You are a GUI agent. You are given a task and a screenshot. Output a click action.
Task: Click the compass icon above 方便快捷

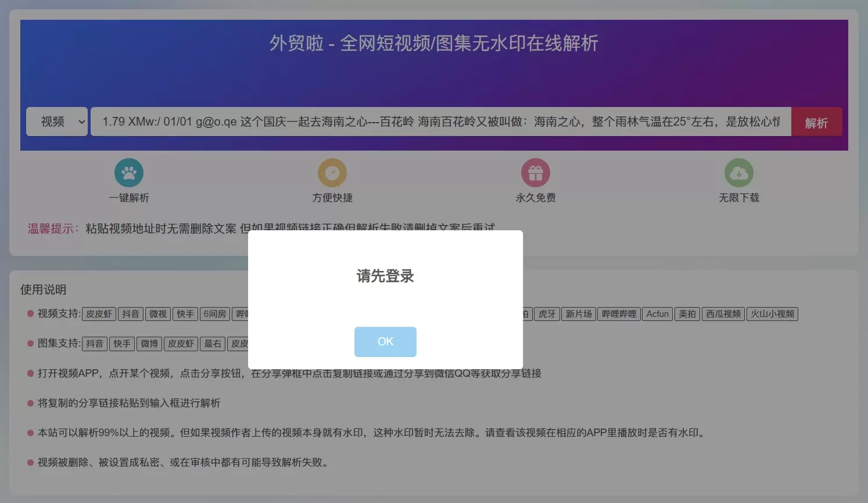[332, 173]
